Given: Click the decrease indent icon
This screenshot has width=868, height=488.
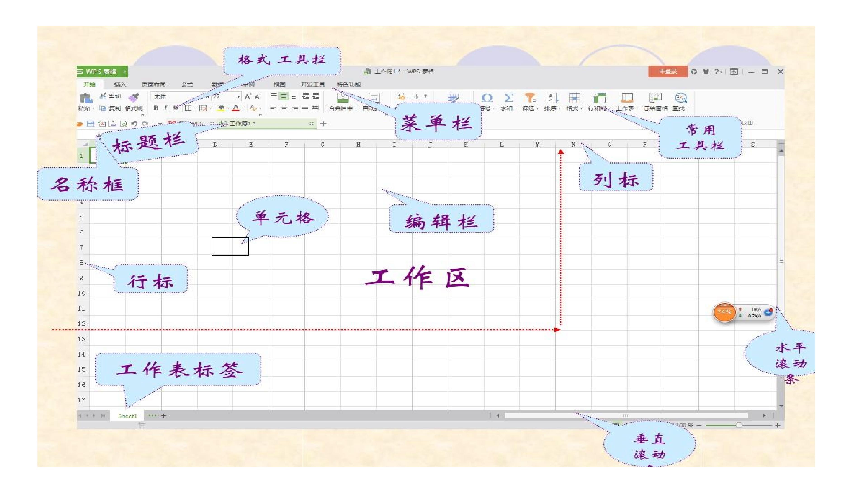Looking at the screenshot, I should tap(306, 96).
